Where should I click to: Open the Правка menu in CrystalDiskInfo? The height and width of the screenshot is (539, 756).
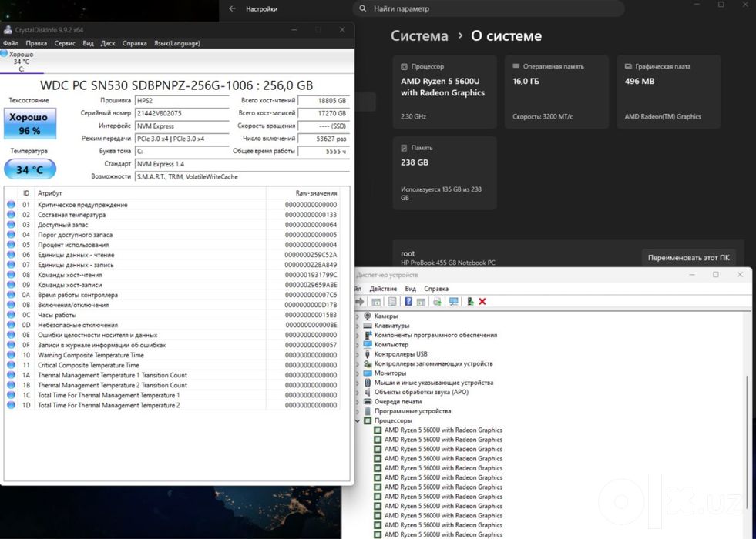pyautogui.click(x=36, y=43)
